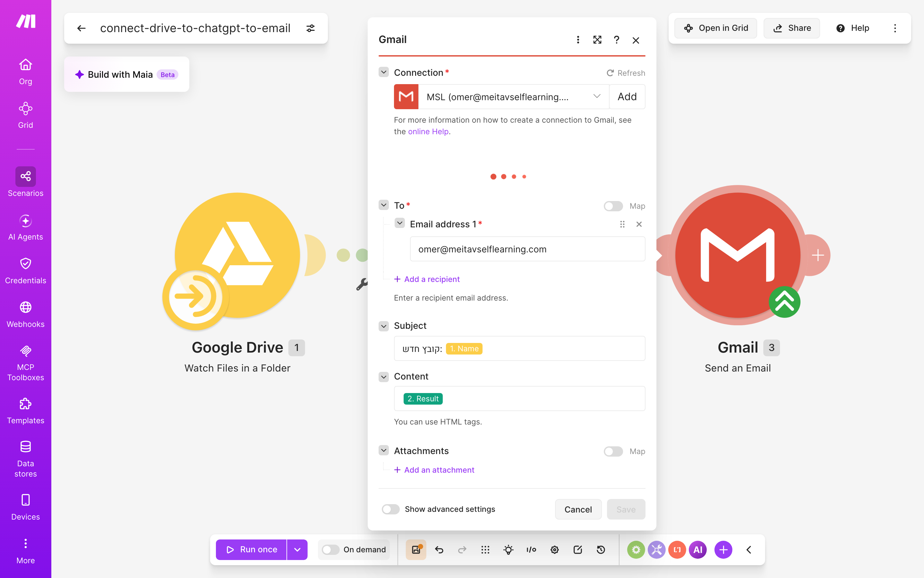The image size is (924, 578).
Task: Select the 2. Result variable pill
Action: pyautogui.click(x=423, y=399)
